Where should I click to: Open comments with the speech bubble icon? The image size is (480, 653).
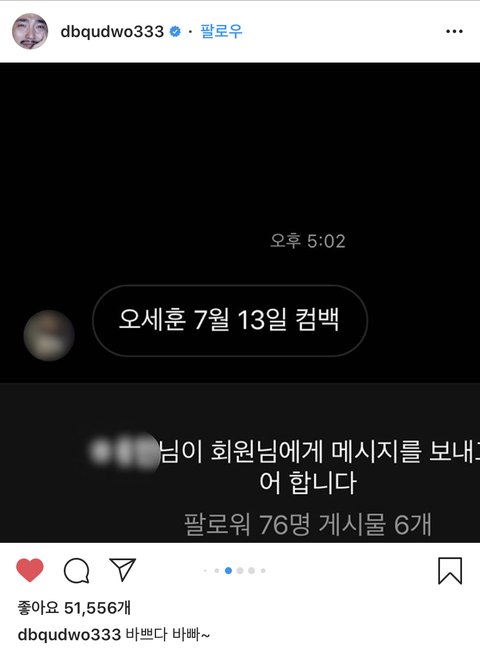click(x=77, y=571)
